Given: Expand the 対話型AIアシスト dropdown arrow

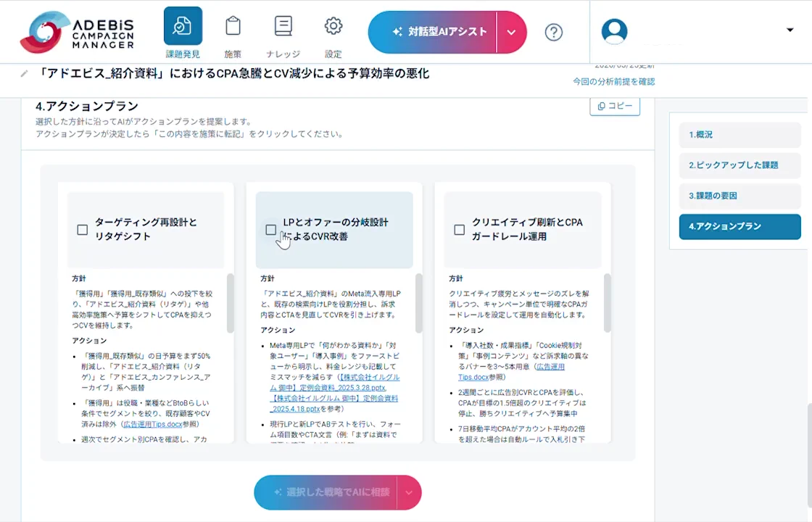Looking at the screenshot, I should tap(511, 32).
